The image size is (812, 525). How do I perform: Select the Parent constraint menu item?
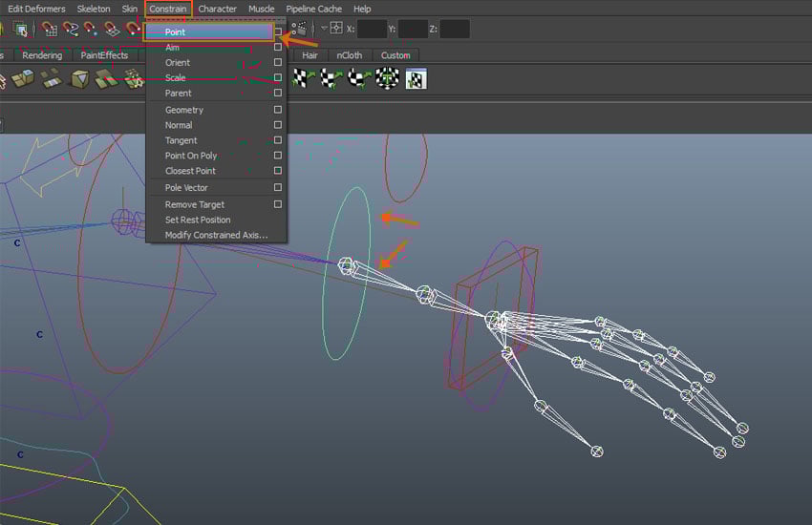(179, 94)
